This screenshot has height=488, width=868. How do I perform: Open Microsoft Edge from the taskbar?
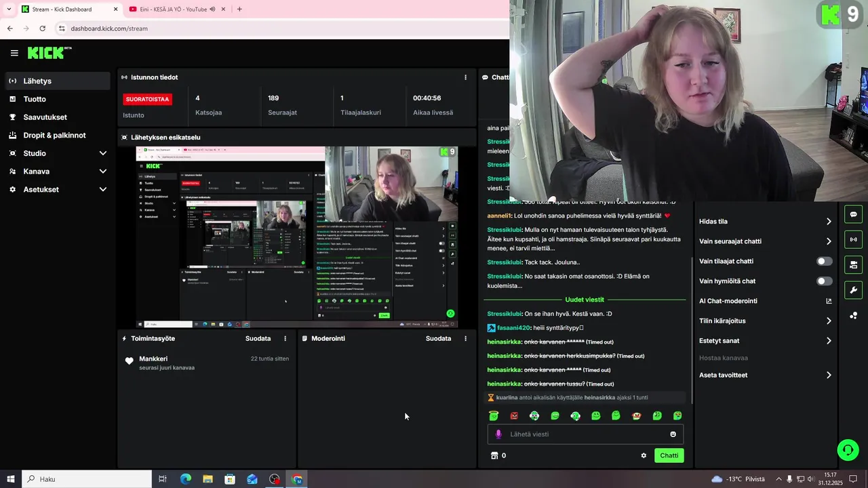coord(185,479)
